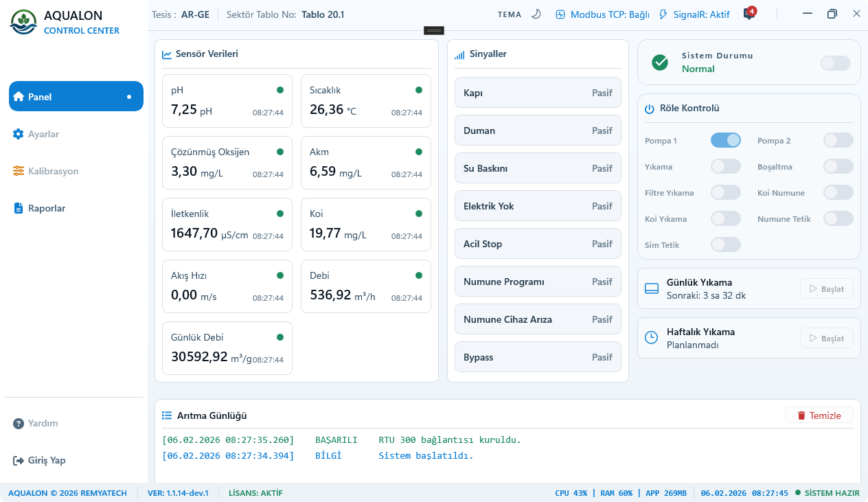868x502 pixels.
Task: Disable the Pompa 1 toggle
Action: coord(725,139)
